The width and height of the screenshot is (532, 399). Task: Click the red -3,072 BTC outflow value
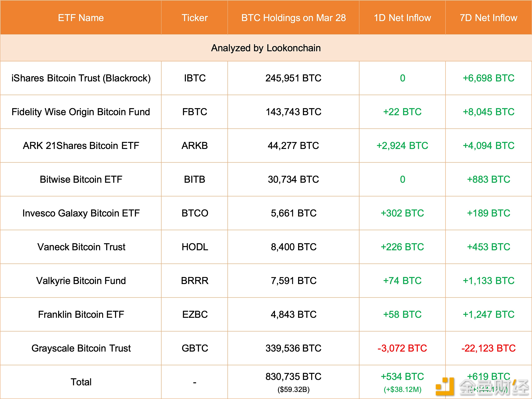[x=402, y=348]
